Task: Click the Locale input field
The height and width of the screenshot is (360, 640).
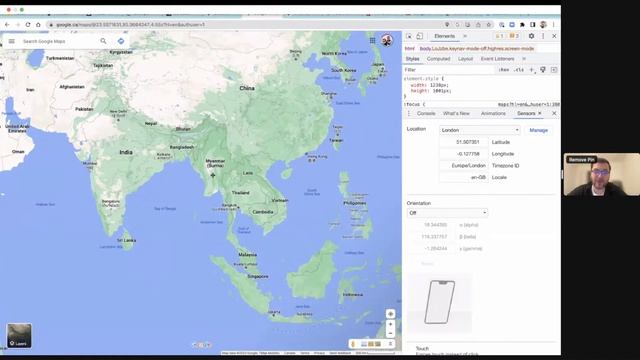Action: [x=464, y=178]
